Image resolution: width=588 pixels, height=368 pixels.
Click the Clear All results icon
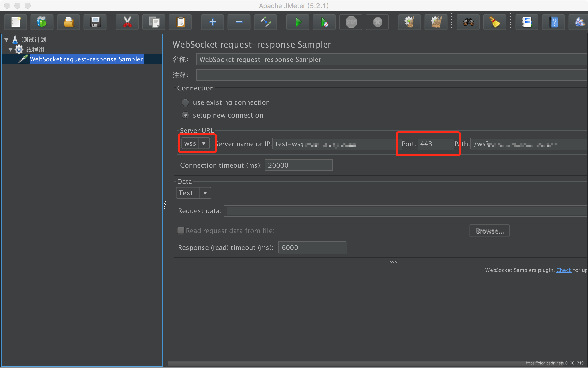point(436,22)
